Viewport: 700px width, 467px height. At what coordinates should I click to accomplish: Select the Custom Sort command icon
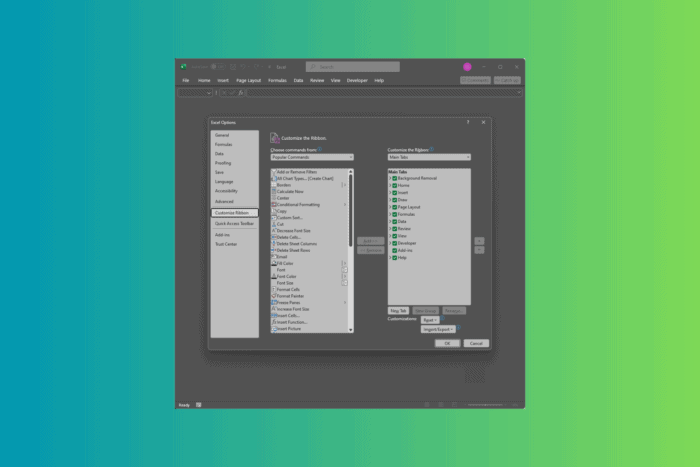(274, 217)
